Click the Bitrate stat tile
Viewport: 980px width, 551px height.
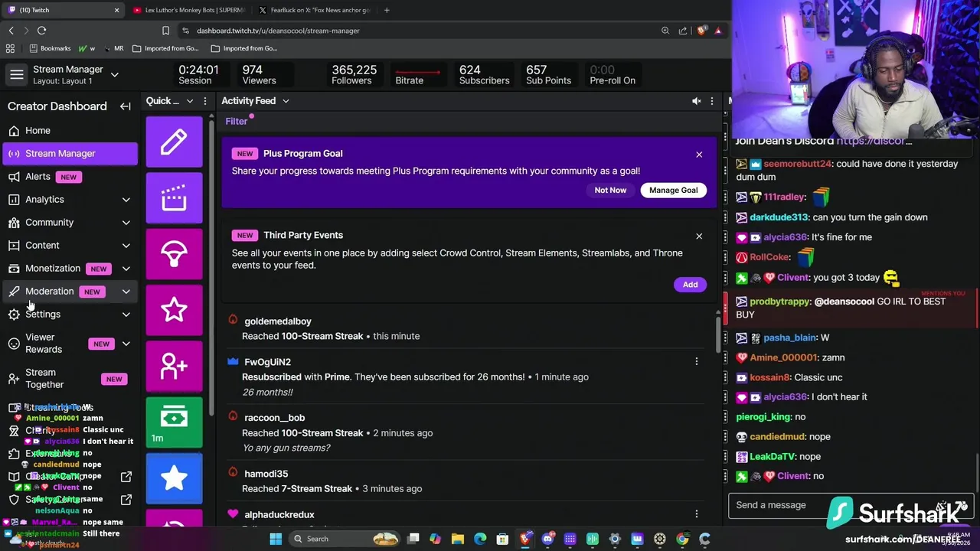point(417,74)
